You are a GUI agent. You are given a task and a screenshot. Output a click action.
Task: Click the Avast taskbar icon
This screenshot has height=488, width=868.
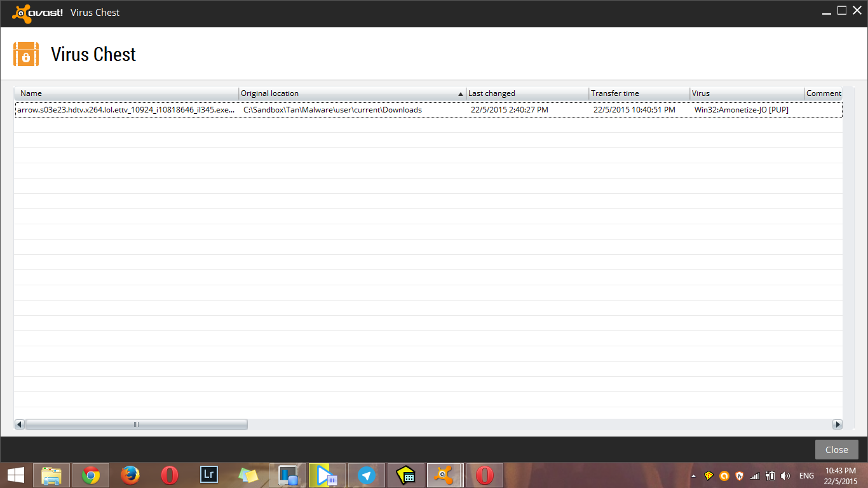coord(445,475)
